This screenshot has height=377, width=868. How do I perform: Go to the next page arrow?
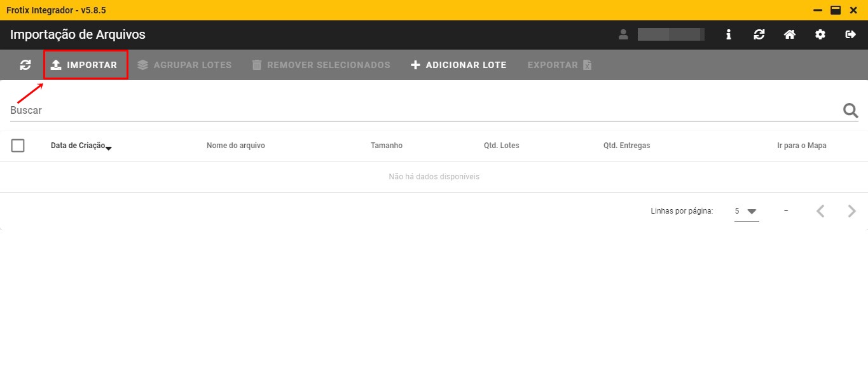(852, 211)
